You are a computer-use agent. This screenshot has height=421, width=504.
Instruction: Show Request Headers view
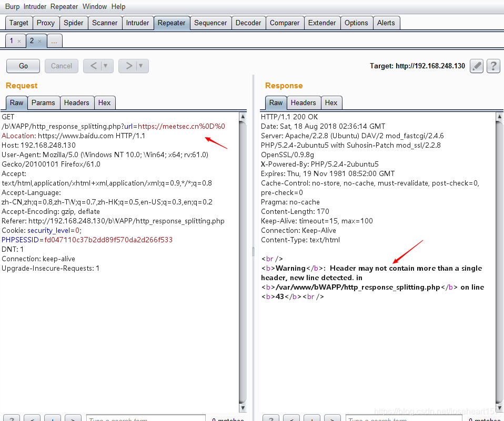(x=76, y=103)
